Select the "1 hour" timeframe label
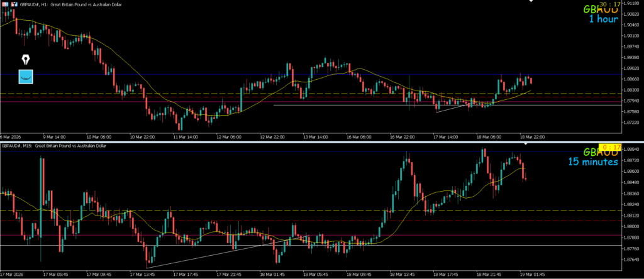Image resolution: width=644 pixels, height=279 pixels. click(x=603, y=19)
